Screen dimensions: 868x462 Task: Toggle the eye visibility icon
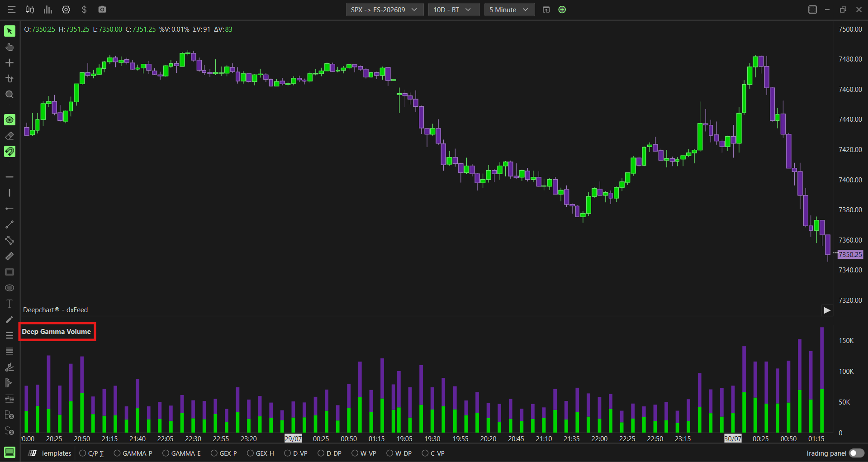tap(9, 120)
